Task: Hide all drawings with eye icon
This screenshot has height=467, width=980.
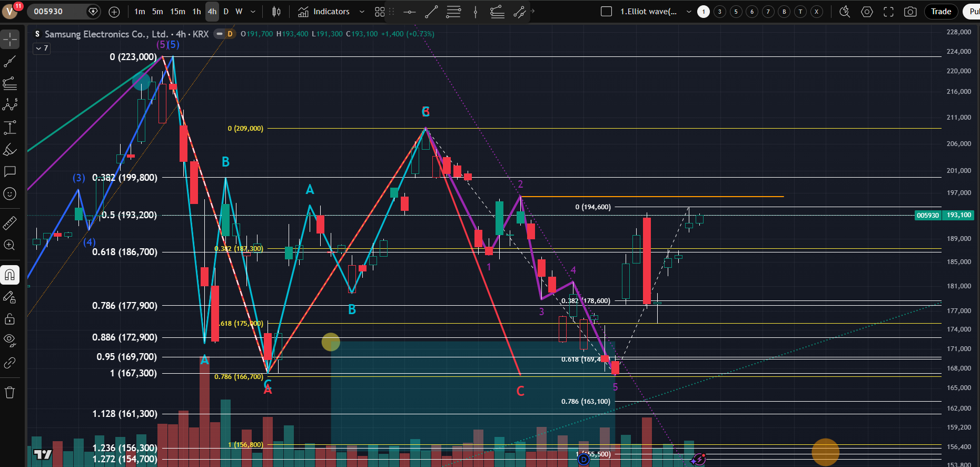Action: 9,340
